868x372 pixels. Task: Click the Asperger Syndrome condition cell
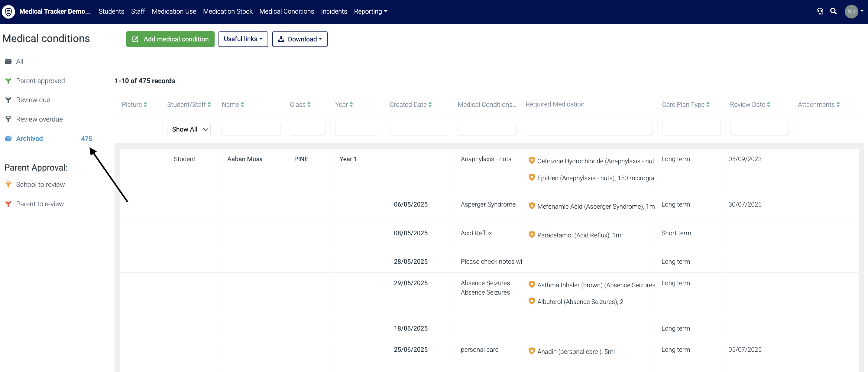[x=488, y=204]
